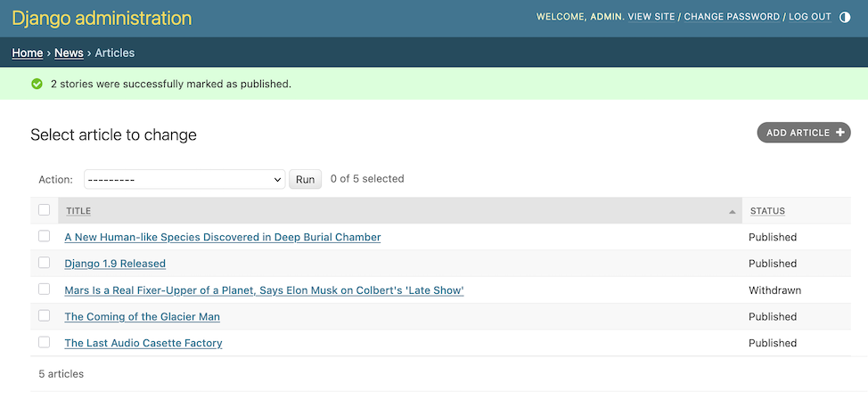Click the Add Article button
The width and height of the screenshot is (868, 399).
point(804,133)
